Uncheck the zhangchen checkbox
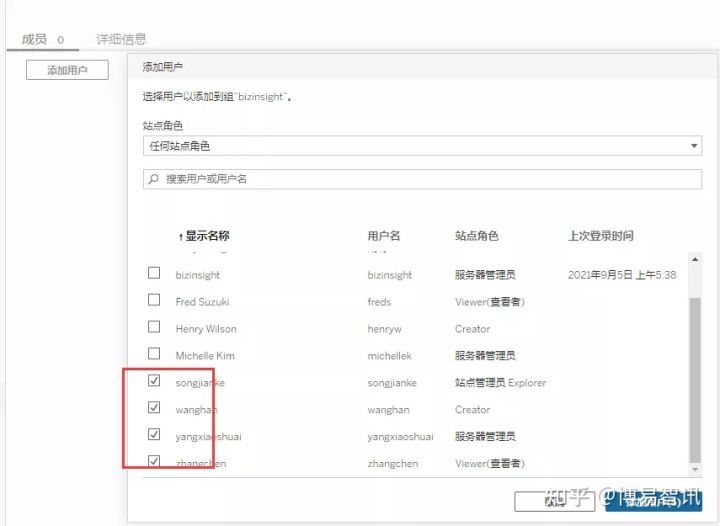The width and height of the screenshot is (720, 526). pyautogui.click(x=154, y=461)
